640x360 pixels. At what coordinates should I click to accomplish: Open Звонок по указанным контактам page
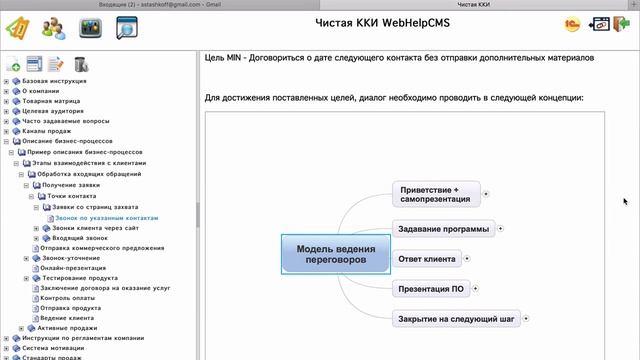click(x=107, y=218)
